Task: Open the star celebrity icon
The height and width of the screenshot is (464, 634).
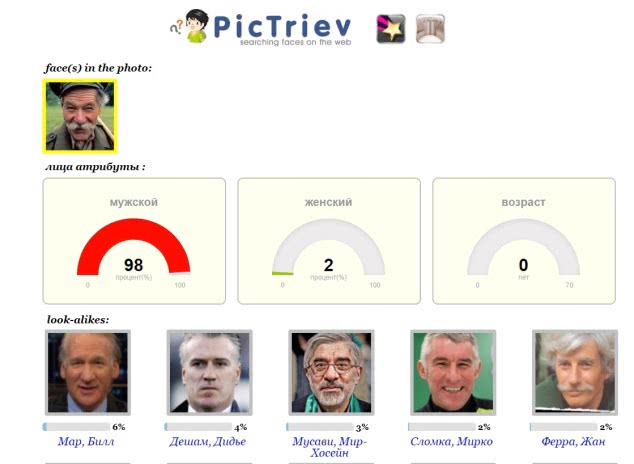Action: click(x=391, y=29)
